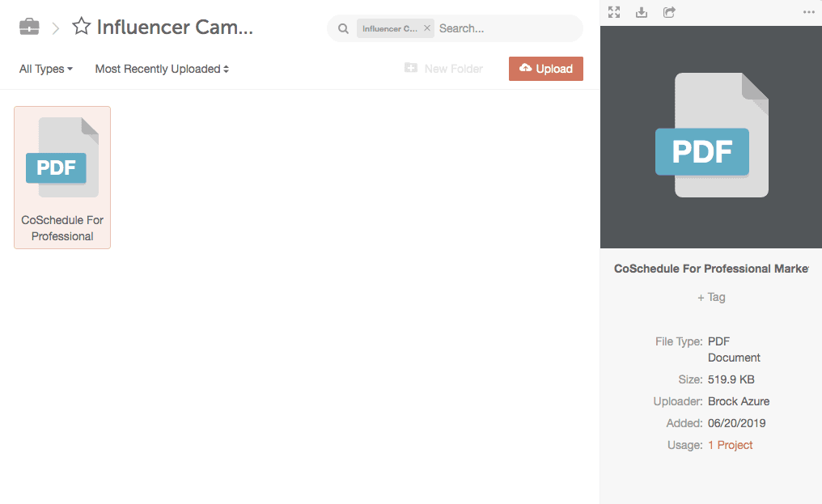Screen dimensions: 822x504
Task: Click the Influencer C... filter chip label
Action: 389,28
